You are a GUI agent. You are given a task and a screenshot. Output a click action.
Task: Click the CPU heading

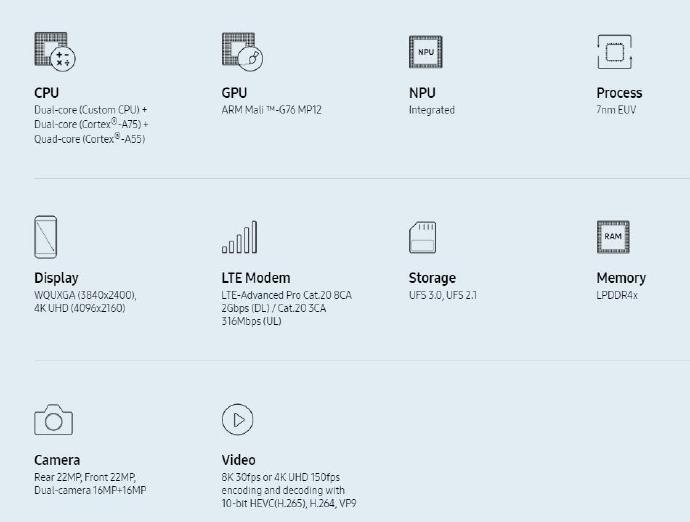[47, 93]
